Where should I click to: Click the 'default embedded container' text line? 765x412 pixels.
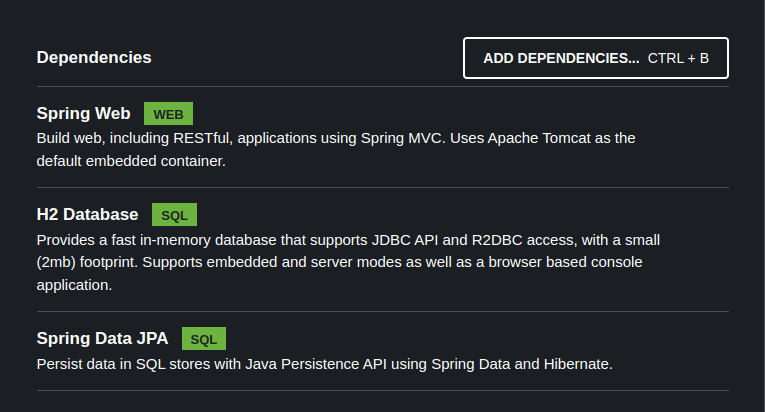click(x=131, y=161)
